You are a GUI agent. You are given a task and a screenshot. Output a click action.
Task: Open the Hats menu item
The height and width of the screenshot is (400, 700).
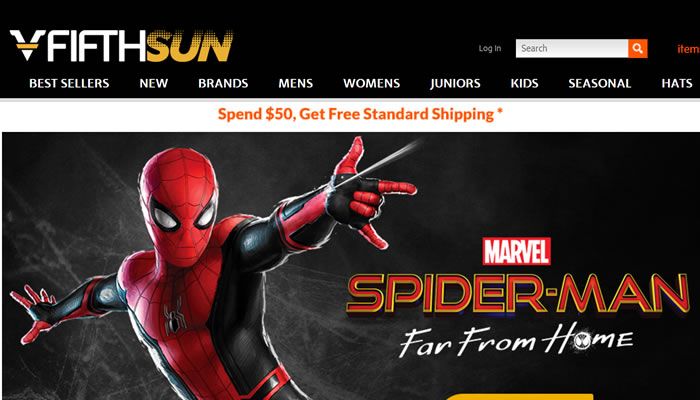[x=677, y=83]
